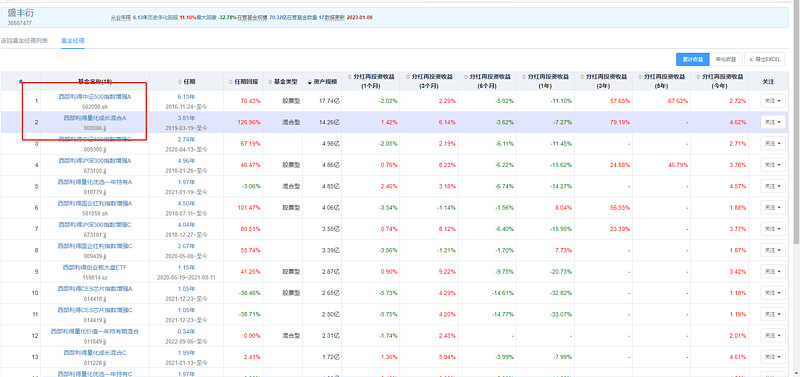Open fund link 西部利得CES芯片指数增强A
The height and width of the screenshot is (377, 800).
95,288
